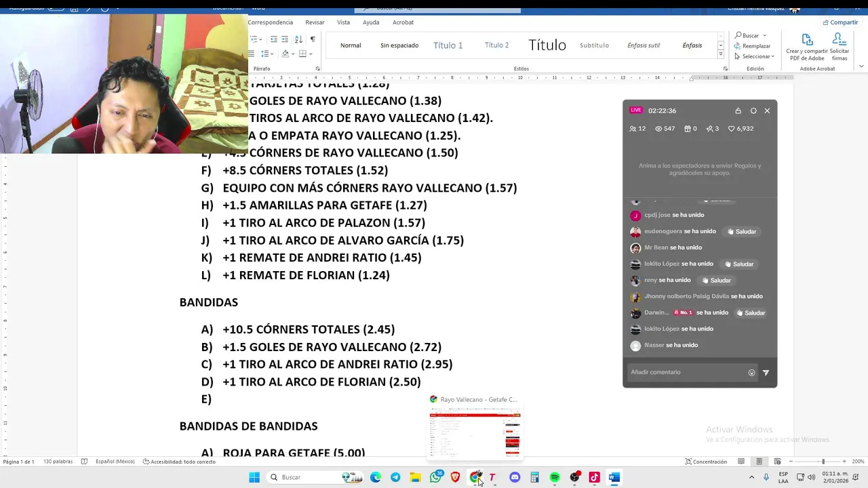
Task: Click Saludar next to reny
Action: (x=716, y=281)
